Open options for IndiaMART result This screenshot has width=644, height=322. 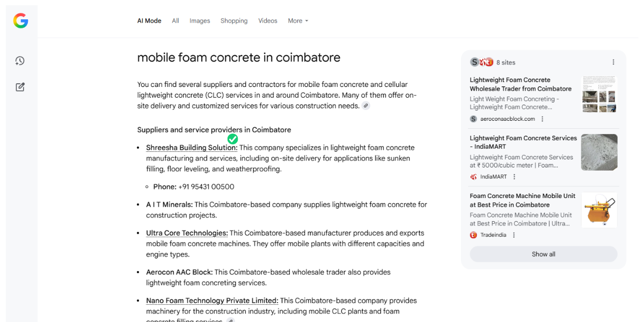point(514,177)
